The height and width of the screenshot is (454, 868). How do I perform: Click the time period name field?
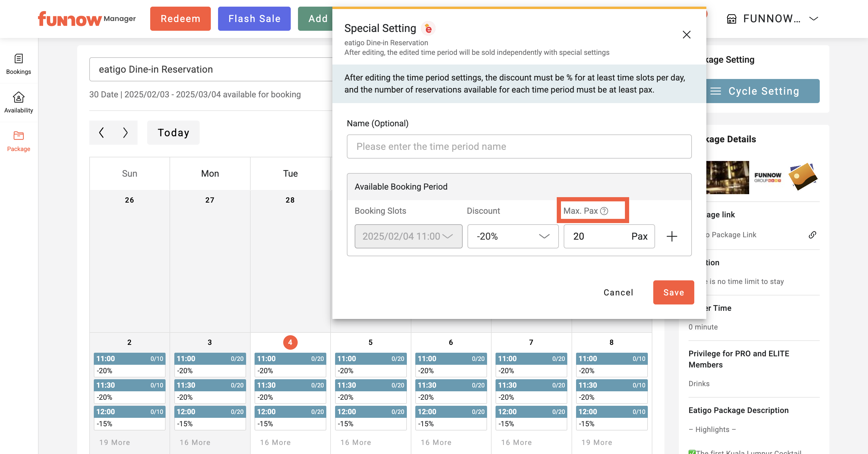coord(519,147)
